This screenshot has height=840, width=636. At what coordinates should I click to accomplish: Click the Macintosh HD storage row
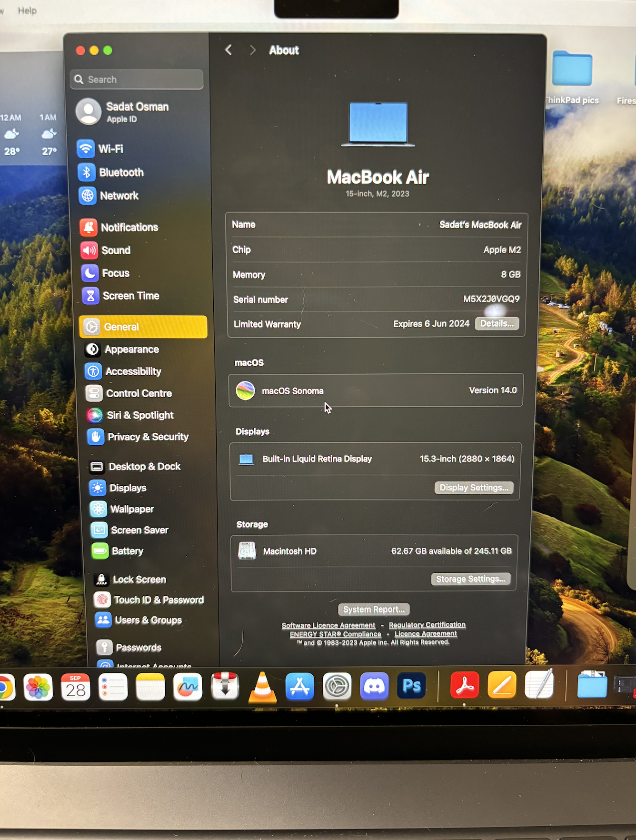point(375,551)
